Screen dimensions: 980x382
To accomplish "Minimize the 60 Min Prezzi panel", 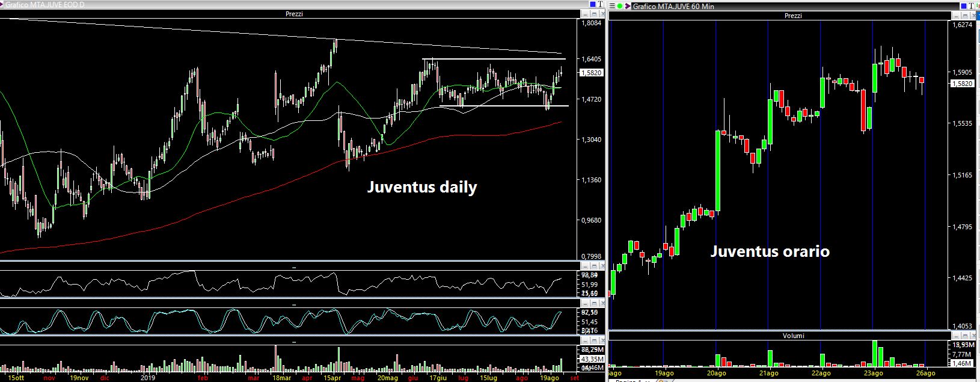I will tap(956, 16).
